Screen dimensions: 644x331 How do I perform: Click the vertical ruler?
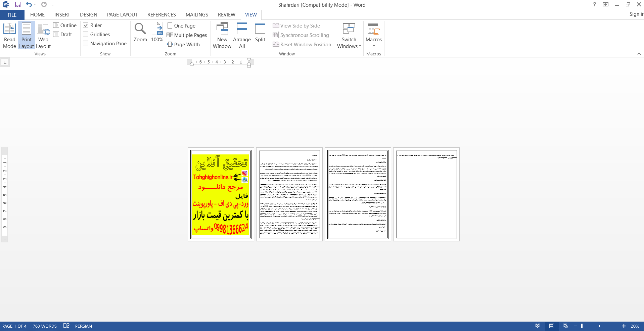[x=5, y=194]
